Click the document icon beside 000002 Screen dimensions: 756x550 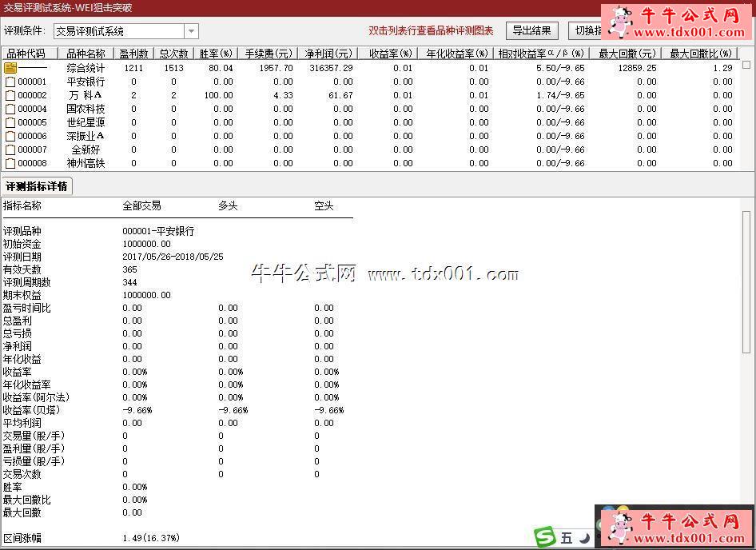[10, 95]
